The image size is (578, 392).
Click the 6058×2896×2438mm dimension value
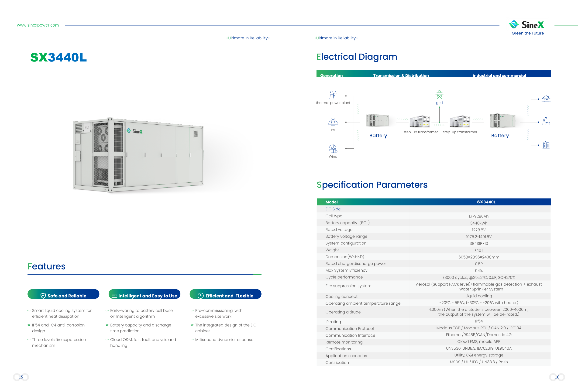(478, 257)
